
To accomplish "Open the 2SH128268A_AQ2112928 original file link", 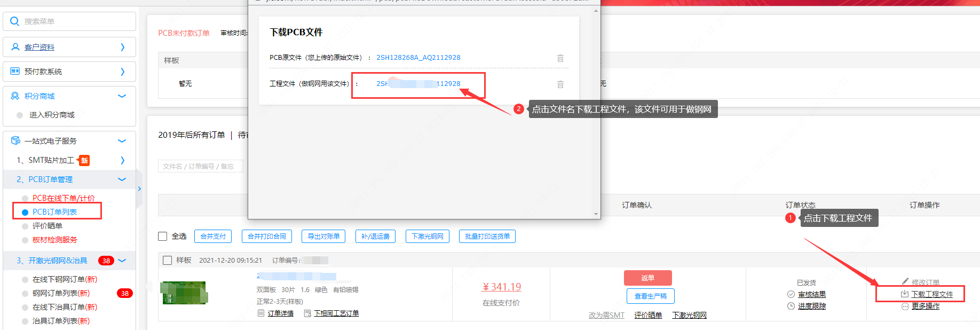I will (418, 58).
